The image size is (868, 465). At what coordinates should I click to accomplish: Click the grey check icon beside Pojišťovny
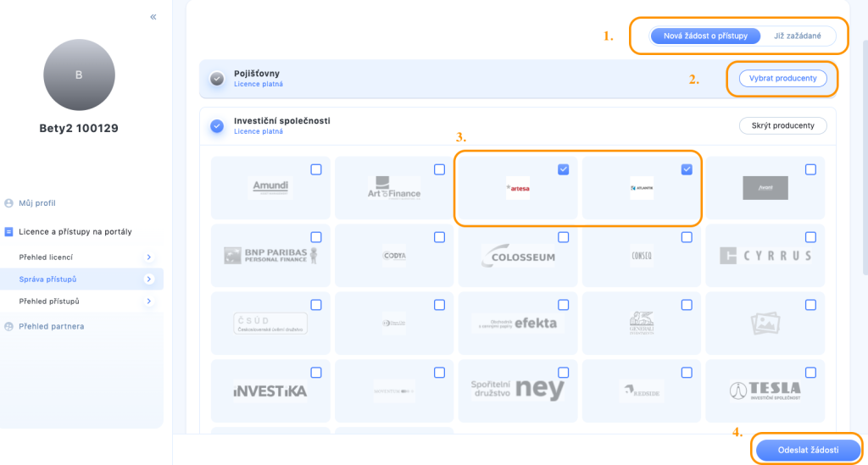tap(217, 79)
